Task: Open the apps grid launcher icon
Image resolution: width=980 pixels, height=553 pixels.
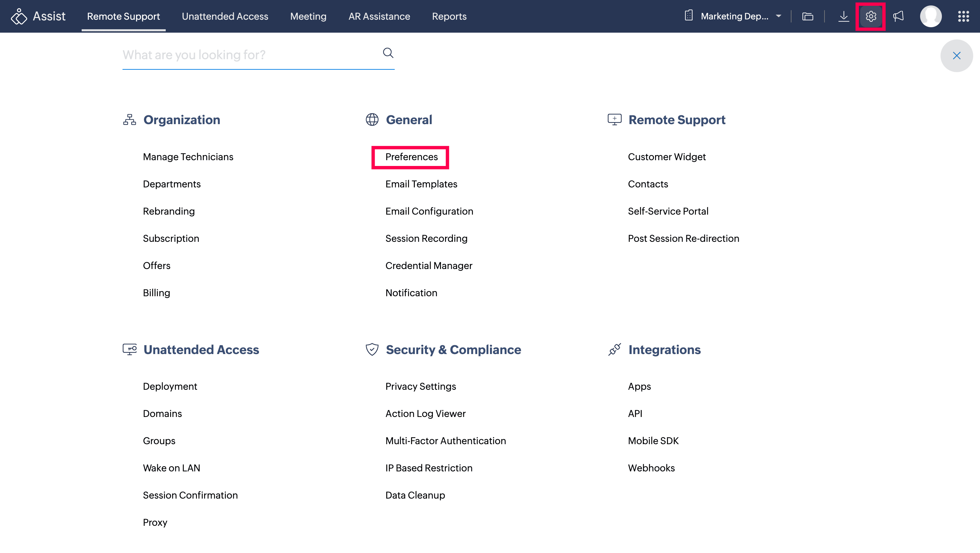Action: point(963,16)
